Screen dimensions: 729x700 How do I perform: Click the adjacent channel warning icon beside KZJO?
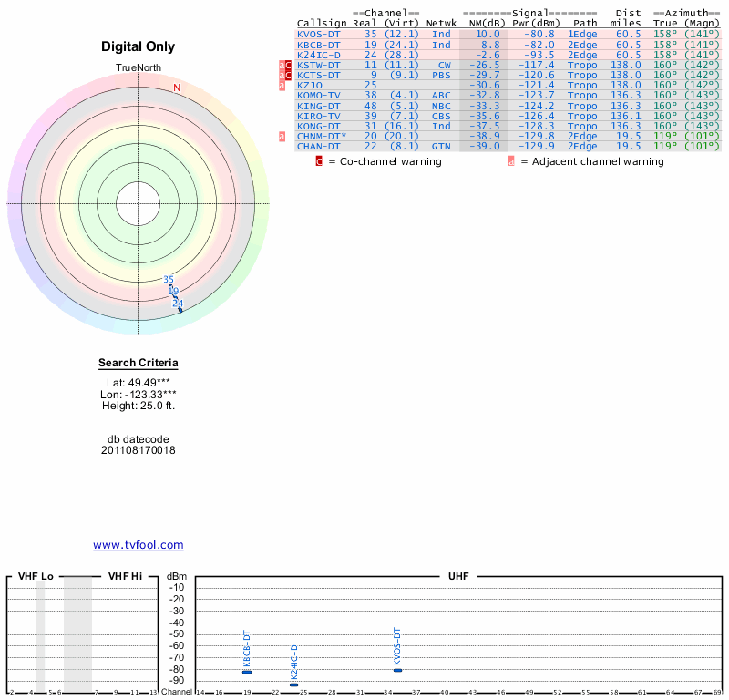[x=282, y=86]
